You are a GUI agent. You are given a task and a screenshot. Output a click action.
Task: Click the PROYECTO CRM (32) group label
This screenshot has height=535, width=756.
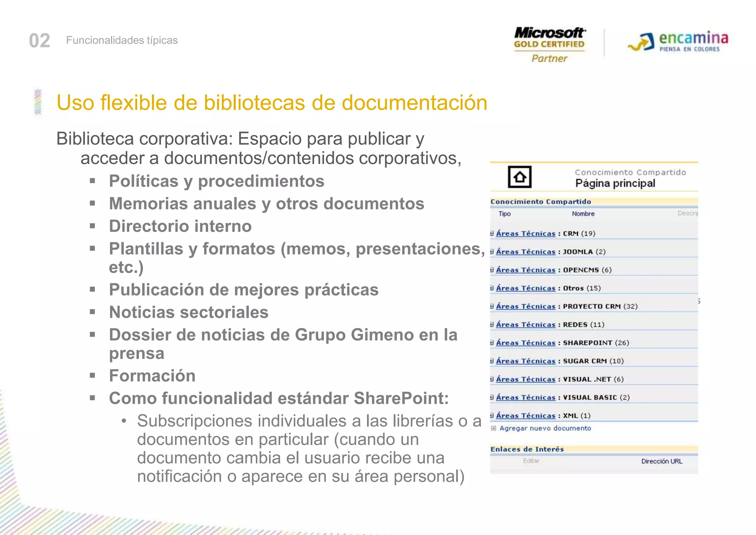600,306
